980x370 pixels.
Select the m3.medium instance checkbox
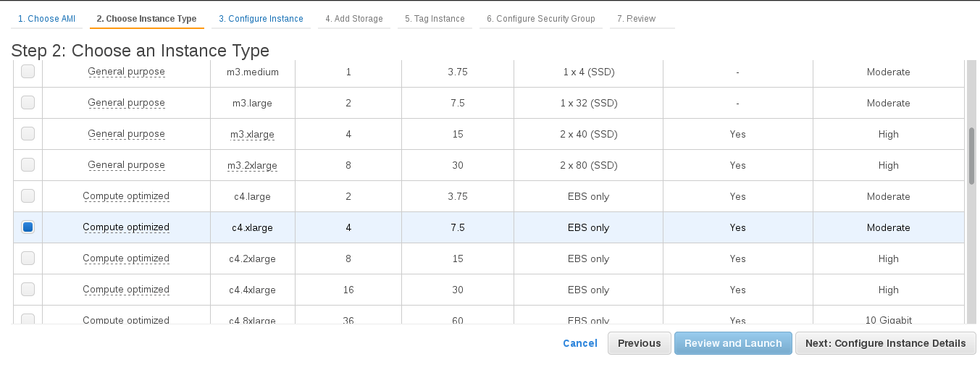click(x=28, y=71)
